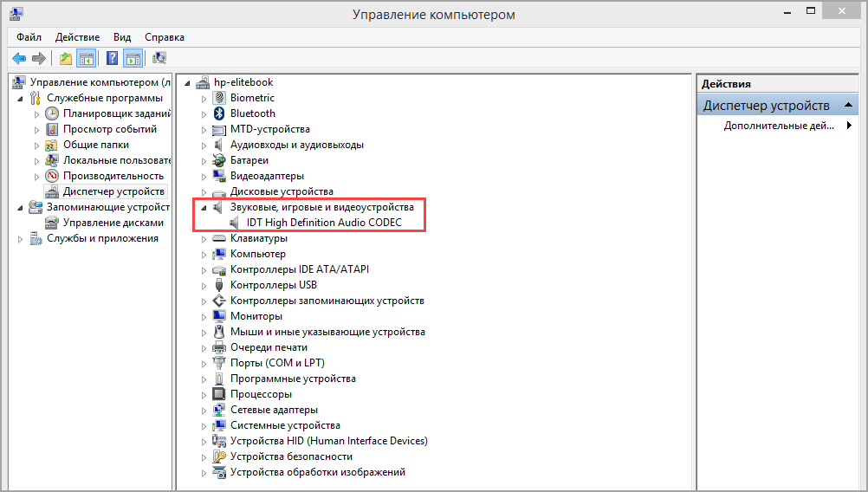868x492 pixels.
Task: Collapse Звуковые, игровые и видеоустройства category
Action: tap(204, 208)
